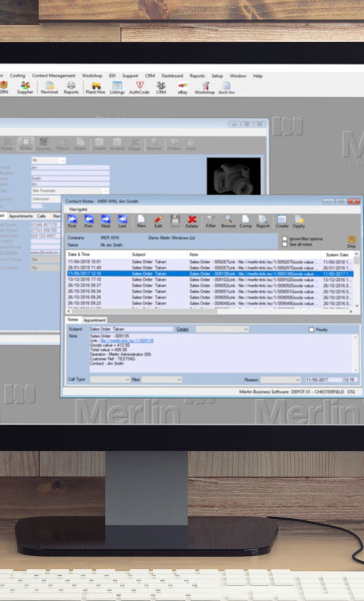The height and width of the screenshot is (601, 364).
Task: Enable the Ignore filter options checkbox
Action: [x=285, y=239]
